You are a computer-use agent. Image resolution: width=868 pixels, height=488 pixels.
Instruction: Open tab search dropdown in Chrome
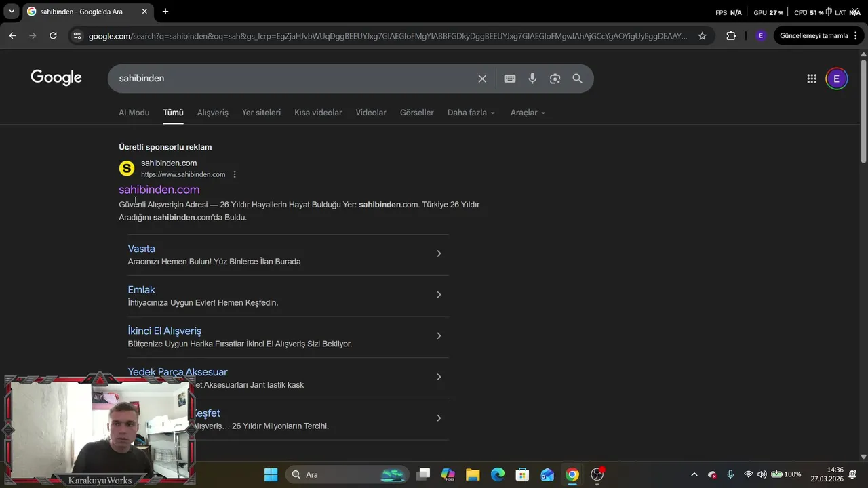tap(12, 12)
